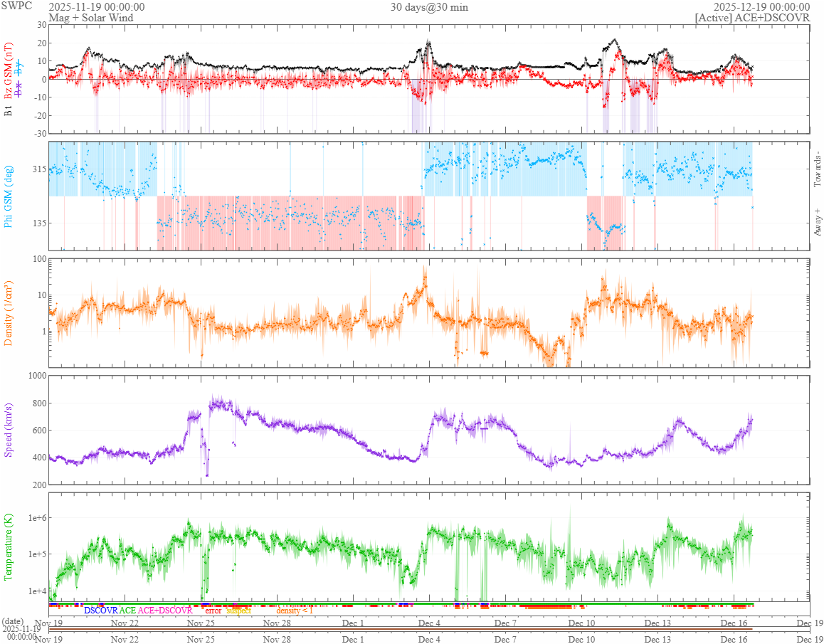Open the [Active] ACE+DSCOVR source selector
Image resolution: width=824 pixels, height=644 pixels.
point(752,18)
